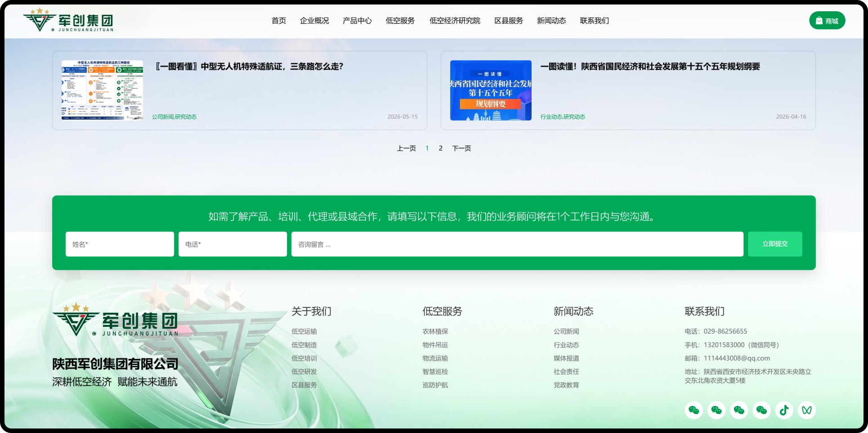
Task: Open the 十五个五年规划纲要 blue thumbnail
Action: pos(491,90)
